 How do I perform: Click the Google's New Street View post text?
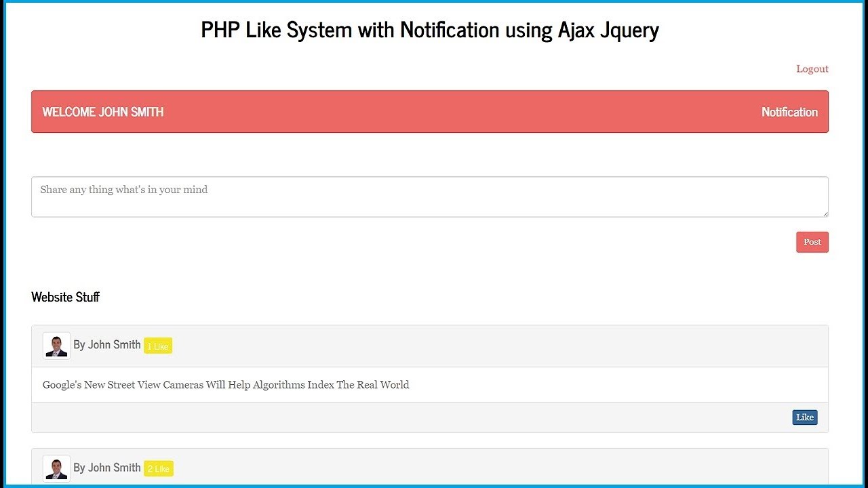tap(226, 385)
